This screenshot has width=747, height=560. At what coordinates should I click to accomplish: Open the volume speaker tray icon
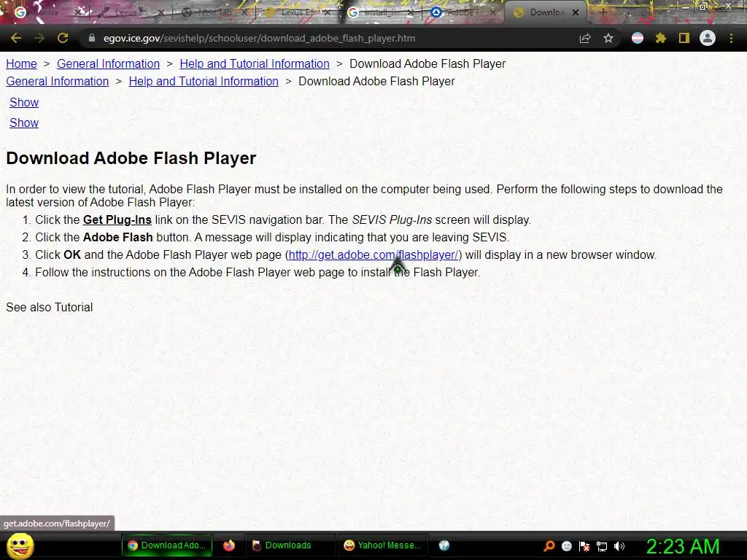(x=619, y=546)
